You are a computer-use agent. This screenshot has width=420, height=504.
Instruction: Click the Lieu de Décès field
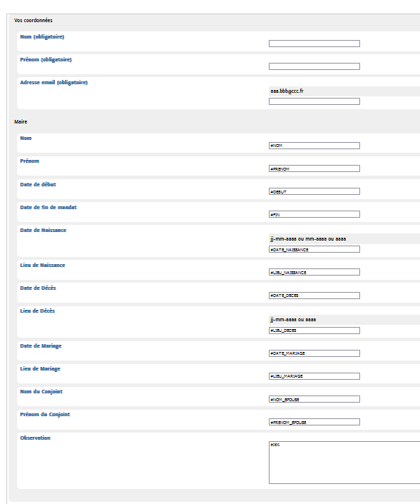coord(314,331)
